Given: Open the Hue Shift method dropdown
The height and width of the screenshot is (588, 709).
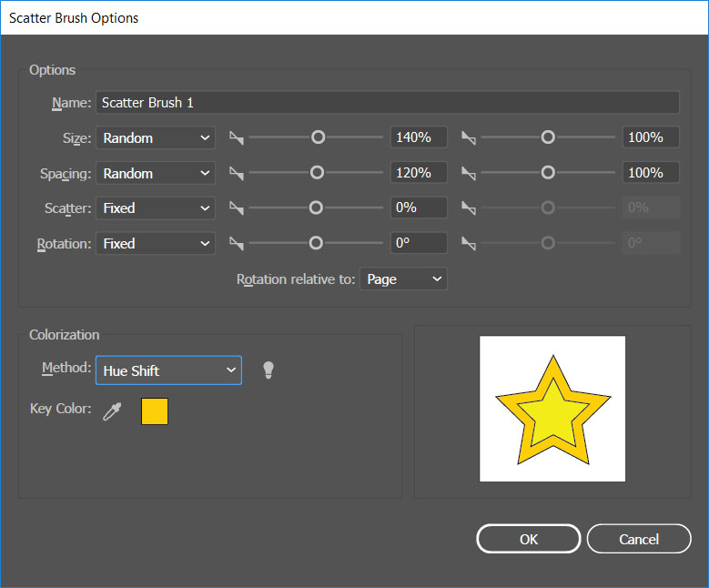Looking at the screenshot, I should tap(168, 370).
